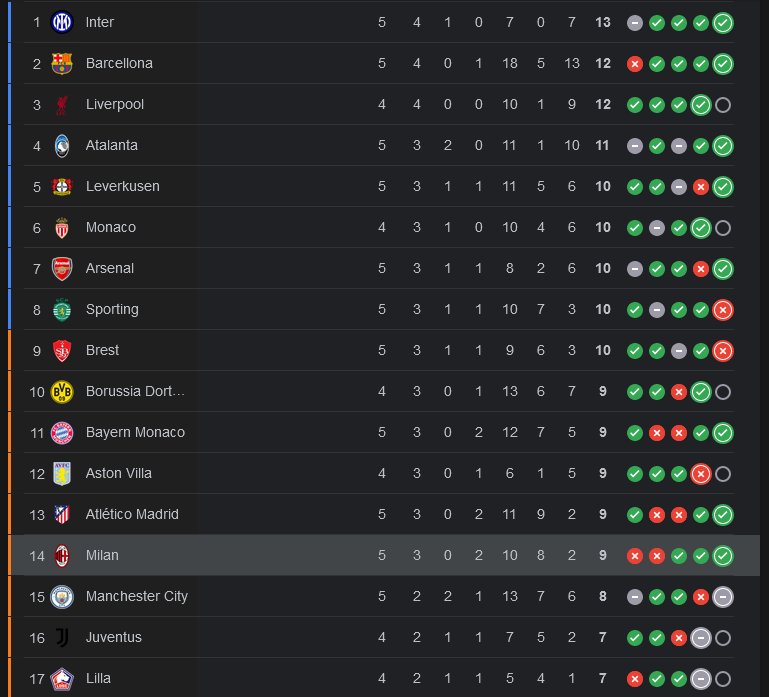Click Liverpool's empty upcoming match circle
The width and height of the screenshot is (769, 697).
723,105
